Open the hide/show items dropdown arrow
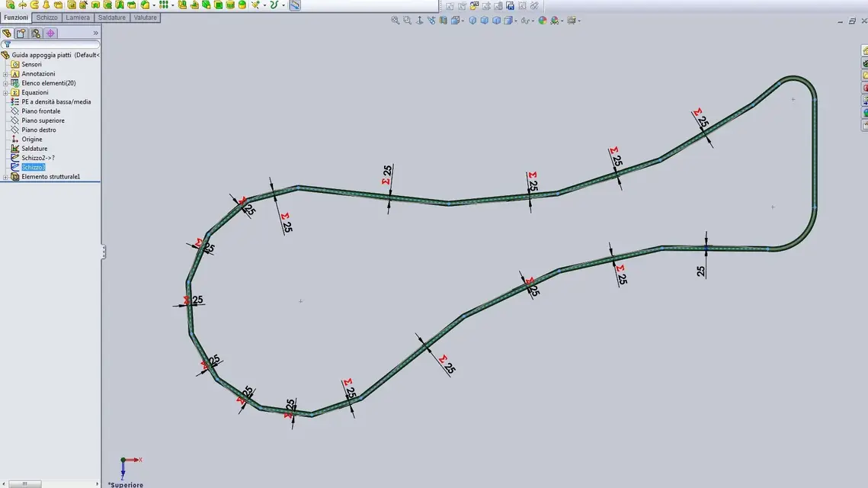This screenshot has height=488, width=868. (x=533, y=21)
